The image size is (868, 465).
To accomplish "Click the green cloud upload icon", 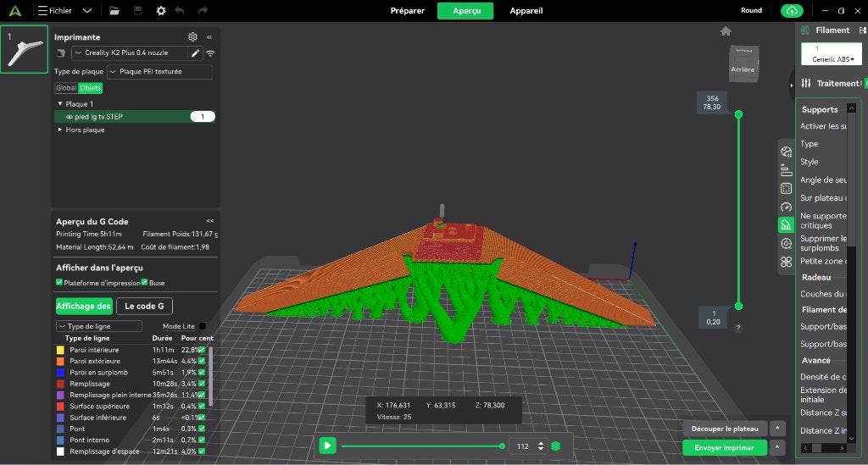I will (x=792, y=10).
